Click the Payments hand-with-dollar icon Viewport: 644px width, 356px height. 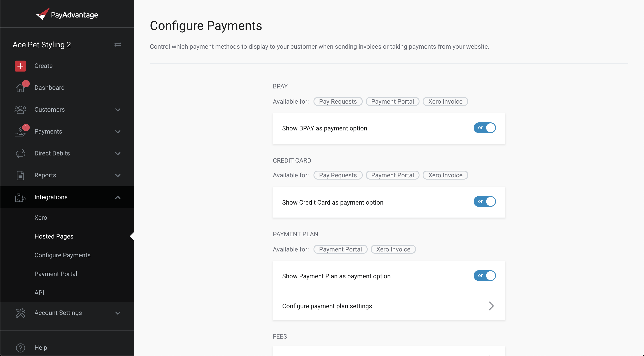pos(20,132)
